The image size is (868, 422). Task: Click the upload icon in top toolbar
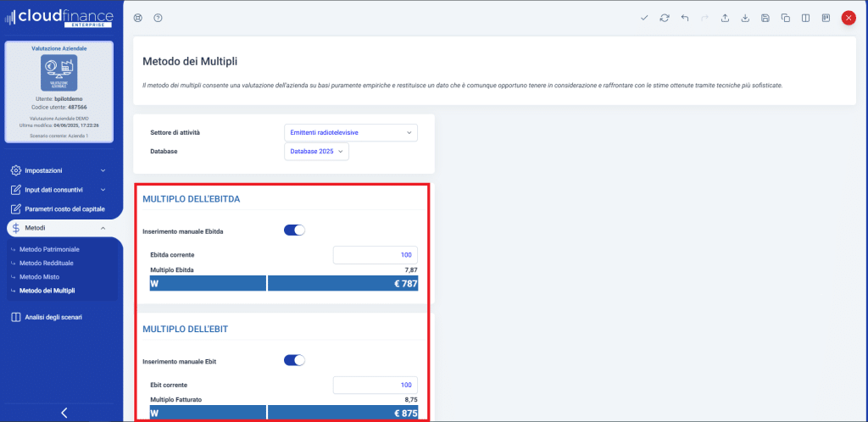click(x=726, y=18)
